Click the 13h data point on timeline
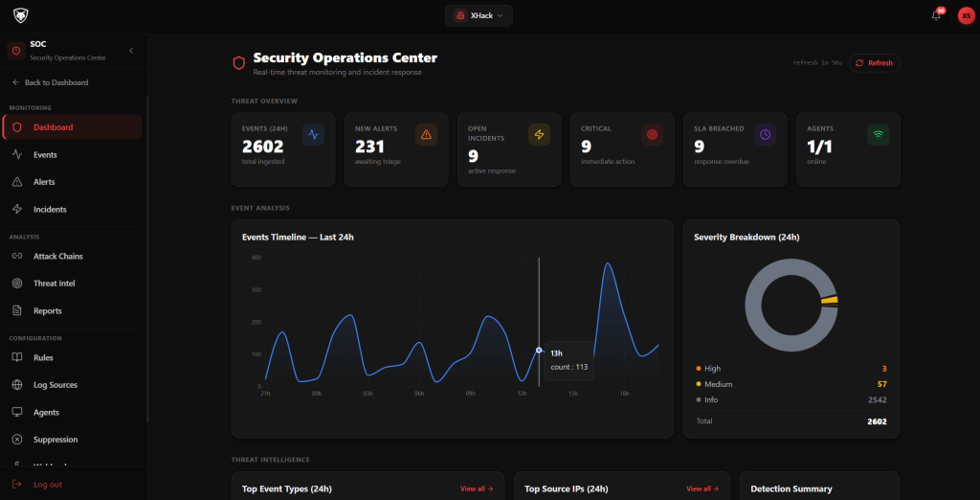 [539, 351]
